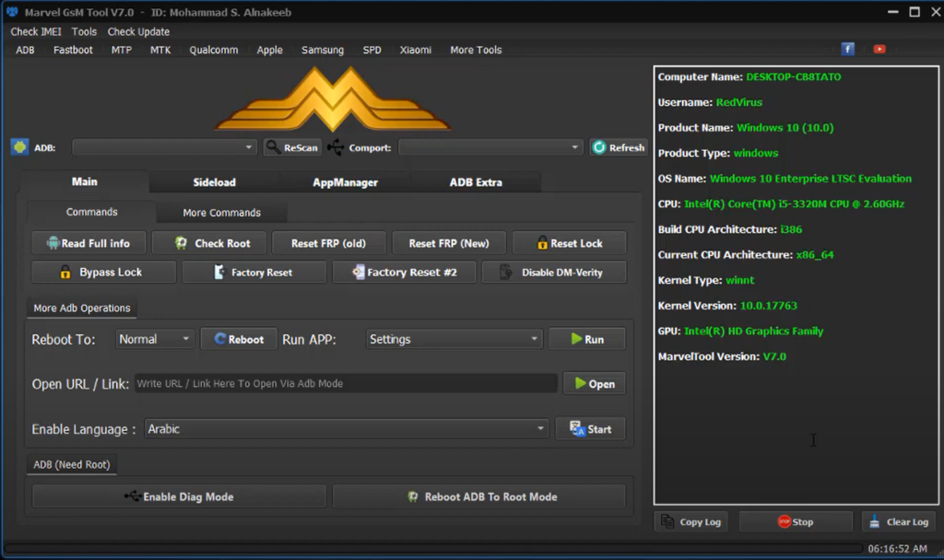Click the bottom progress bar

coord(433,548)
